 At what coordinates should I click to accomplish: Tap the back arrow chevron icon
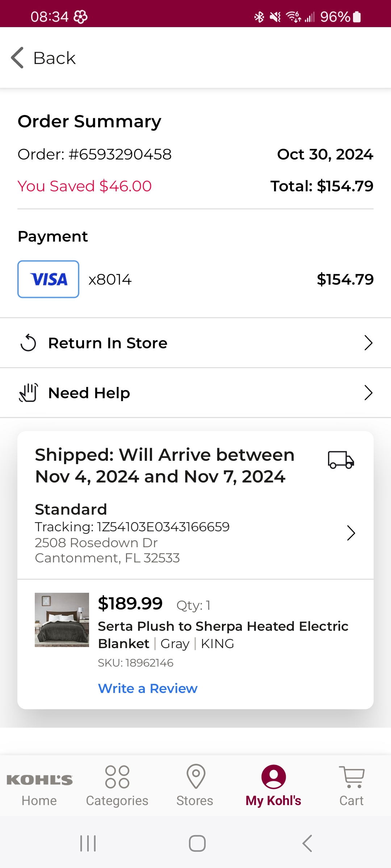coord(17,58)
